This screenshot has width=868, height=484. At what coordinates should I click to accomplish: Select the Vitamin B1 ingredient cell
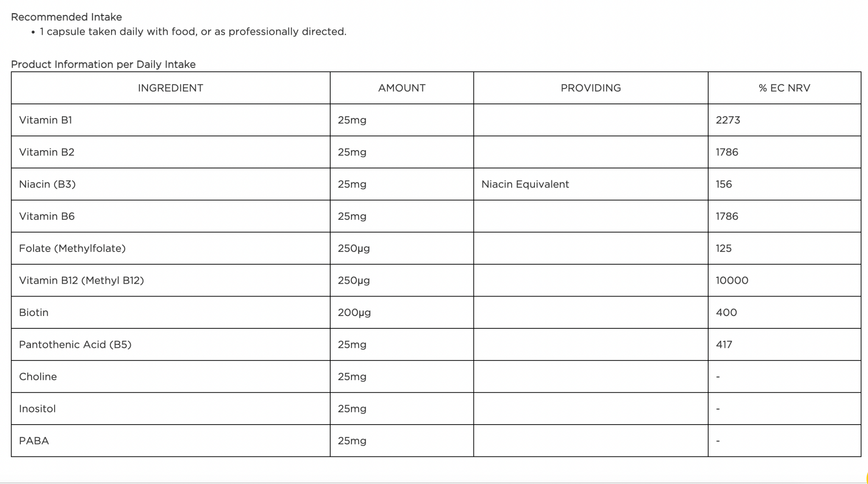pyautogui.click(x=46, y=120)
